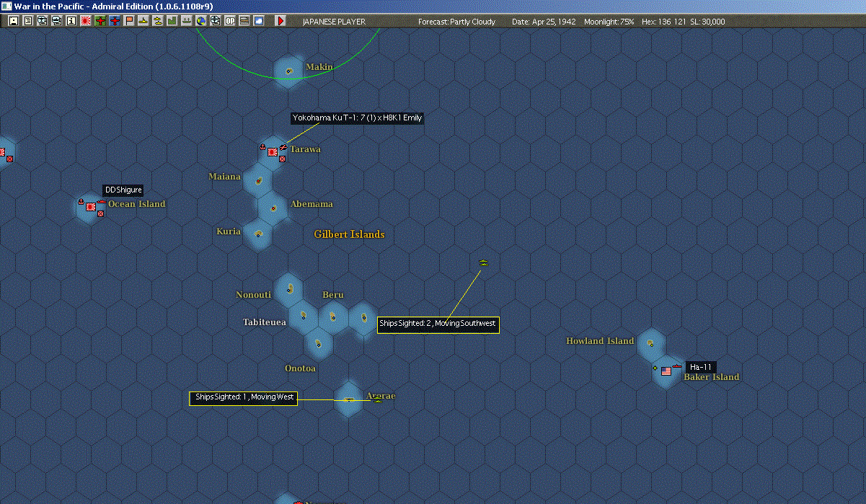Select the Nonouti island hex
This screenshot has width=866, height=504.
pyautogui.click(x=288, y=289)
